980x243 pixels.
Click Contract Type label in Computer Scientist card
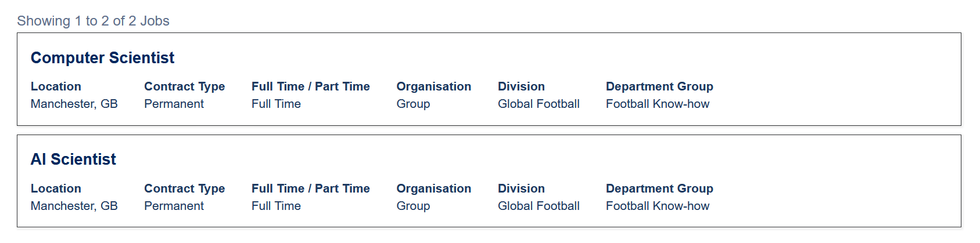coord(184,86)
